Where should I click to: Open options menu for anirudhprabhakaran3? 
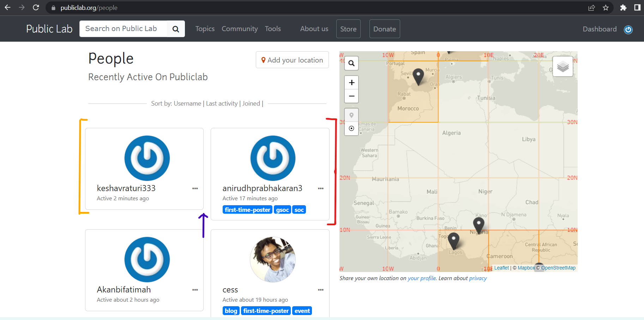pos(321,189)
